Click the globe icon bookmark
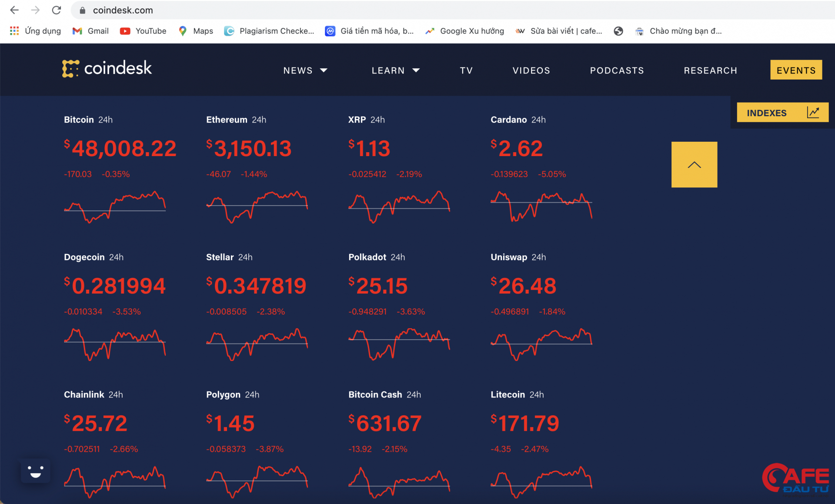Screen dimensions: 835x504 pos(618,31)
